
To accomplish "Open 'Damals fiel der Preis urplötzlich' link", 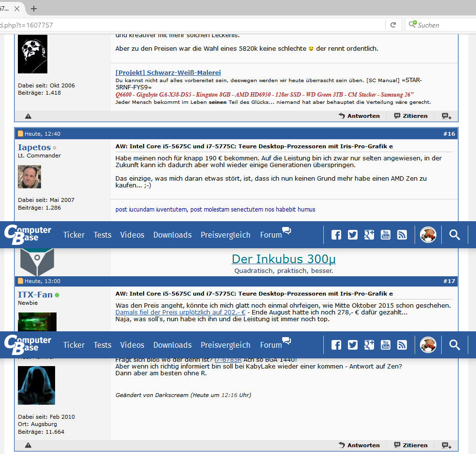I will (180, 312).
